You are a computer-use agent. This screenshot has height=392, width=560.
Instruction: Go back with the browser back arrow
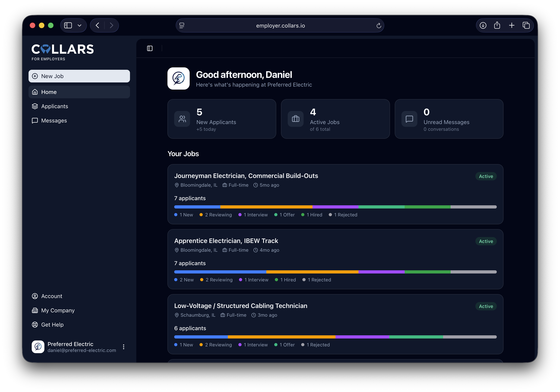[x=97, y=25]
